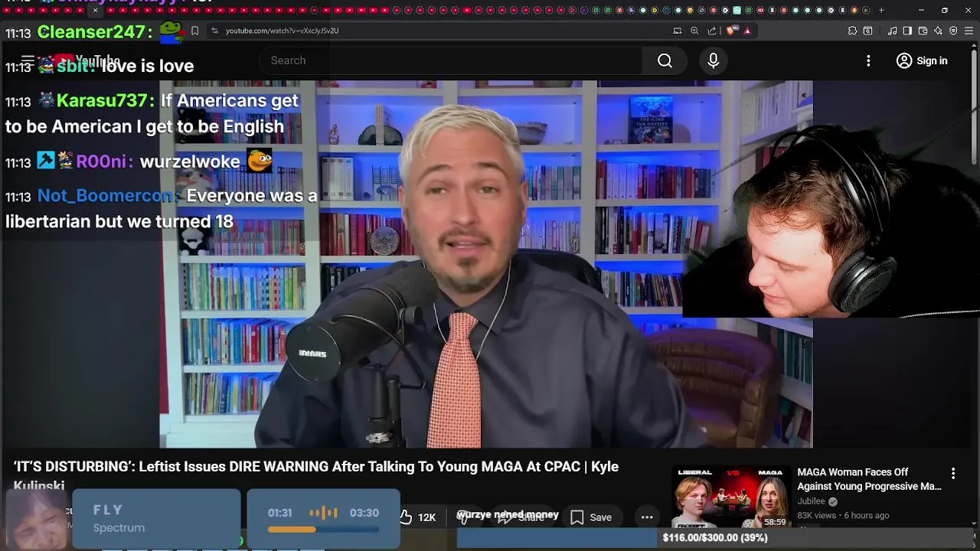The height and width of the screenshot is (551, 980).
Task: Open a new tab with the plus button
Action: [x=881, y=10]
